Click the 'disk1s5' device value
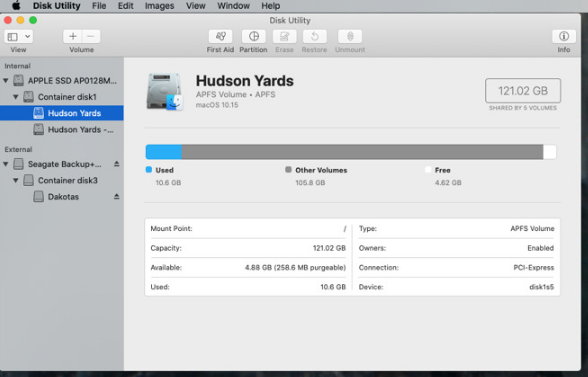Image resolution: width=588 pixels, height=377 pixels. (542, 287)
